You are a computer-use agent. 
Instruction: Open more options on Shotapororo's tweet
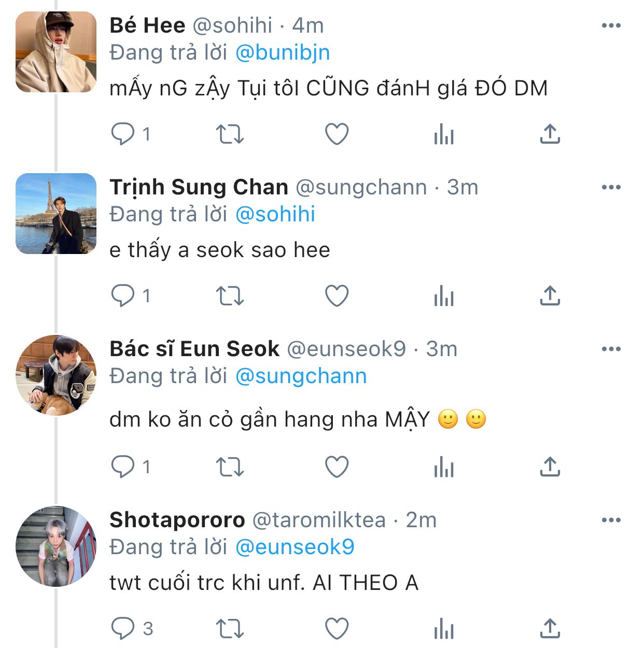pyautogui.click(x=611, y=520)
